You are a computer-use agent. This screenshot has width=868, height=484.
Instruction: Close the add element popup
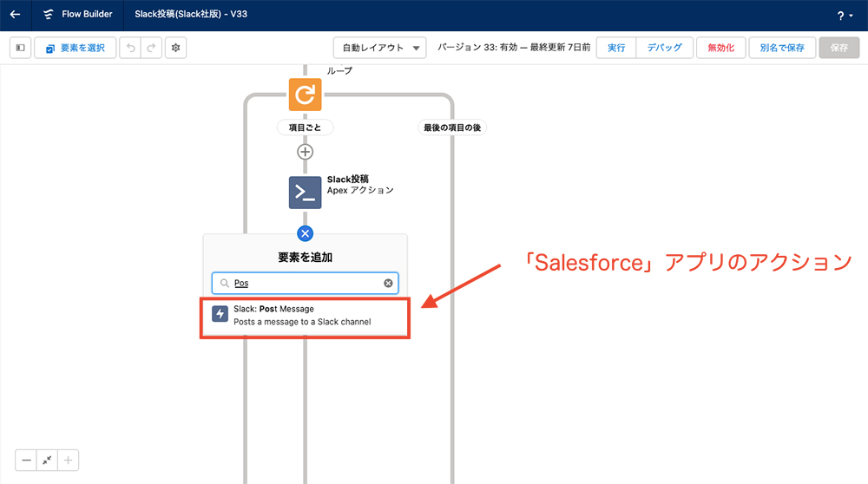point(305,233)
